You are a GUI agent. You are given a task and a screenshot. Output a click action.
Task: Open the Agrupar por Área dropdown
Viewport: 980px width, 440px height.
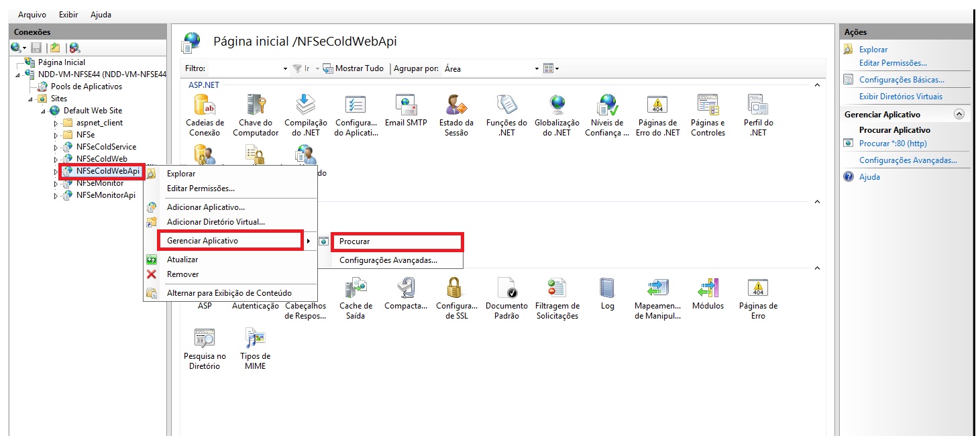click(537, 68)
